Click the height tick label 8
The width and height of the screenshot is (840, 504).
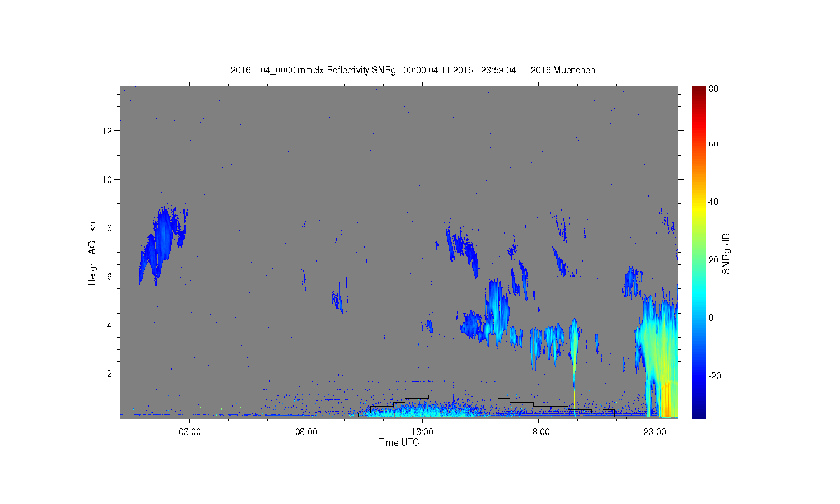pos(111,228)
